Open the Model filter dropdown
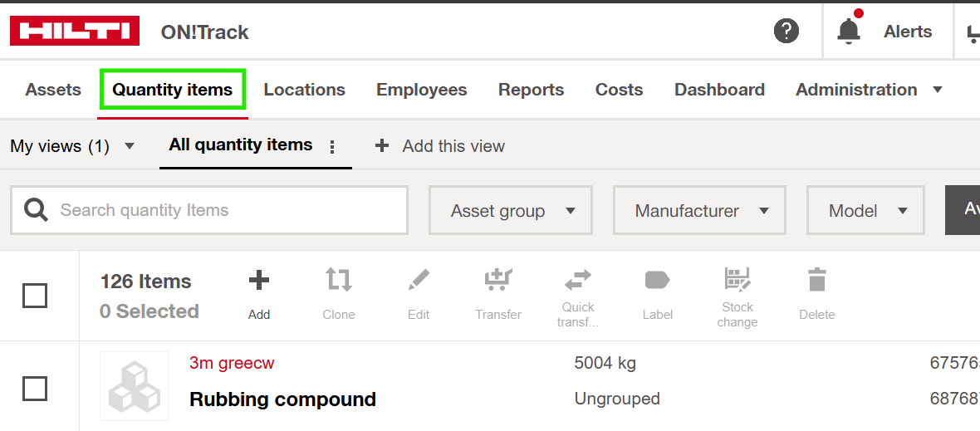 (x=865, y=210)
